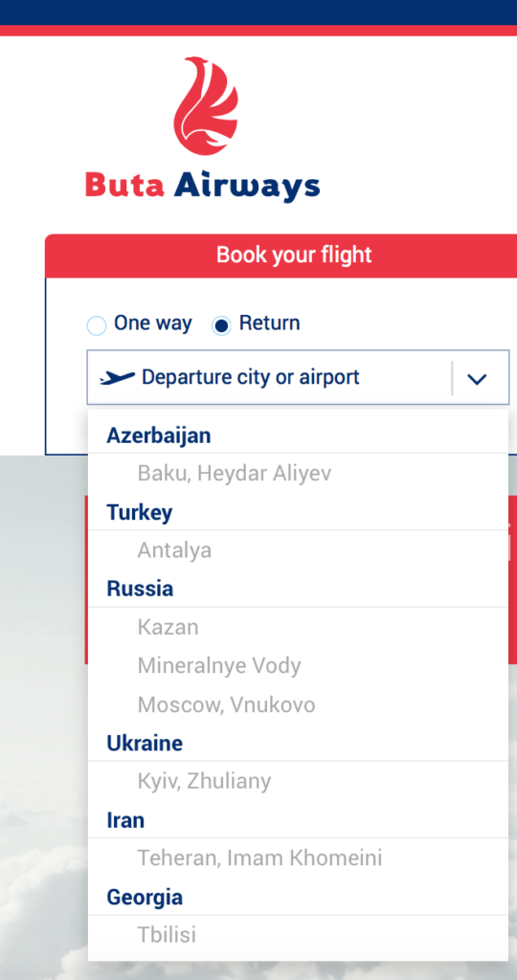Click the Azerbaijan country group header
This screenshot has width=517, height=980.
[x=159, y=435]
